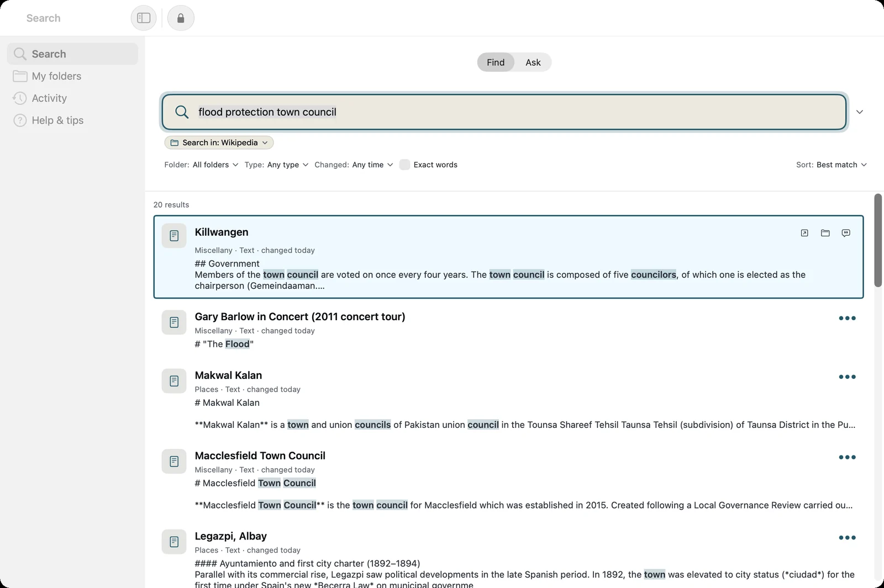Click Legazpi, Albay document icon
The image size is (884, 588).
[x=174, y=542]
